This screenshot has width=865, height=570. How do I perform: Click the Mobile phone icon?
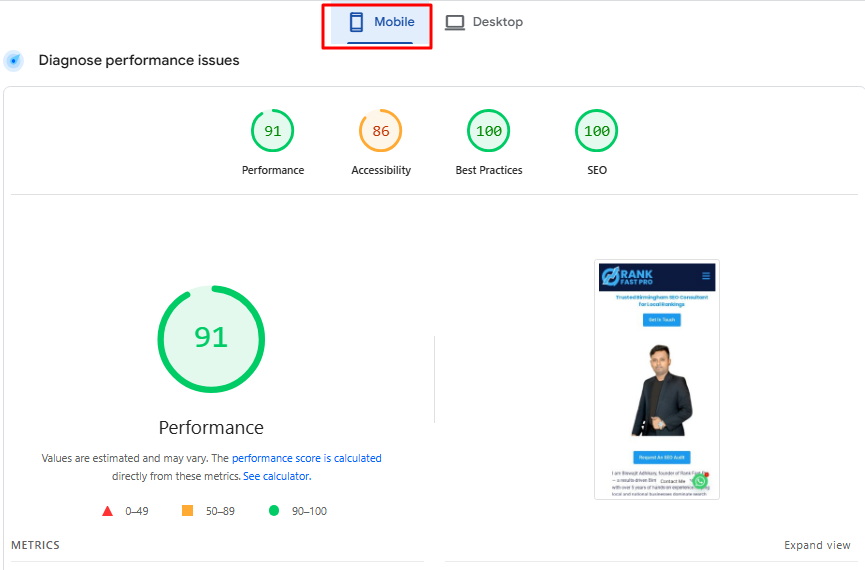coord(356,22)
